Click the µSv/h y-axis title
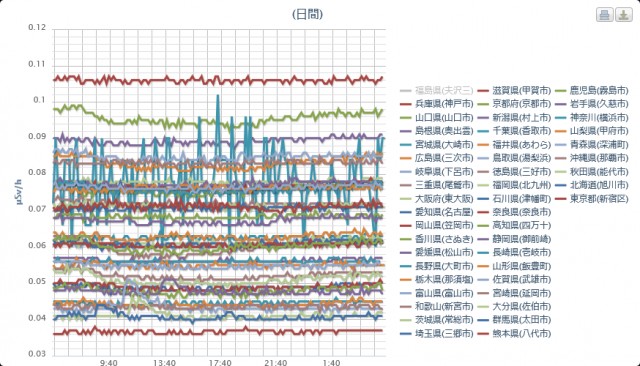The height and width of the screenshot is (366, 640). 19,192
